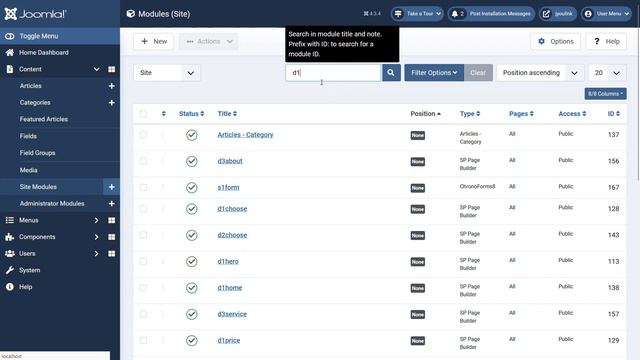Toggle published status of d3about
The height and width of the screenshot is (360, 640).
[x=191, y=161]
